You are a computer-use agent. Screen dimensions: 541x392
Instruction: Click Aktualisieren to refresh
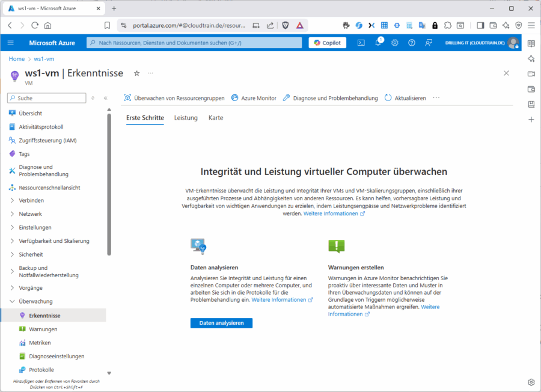(405, 98)
